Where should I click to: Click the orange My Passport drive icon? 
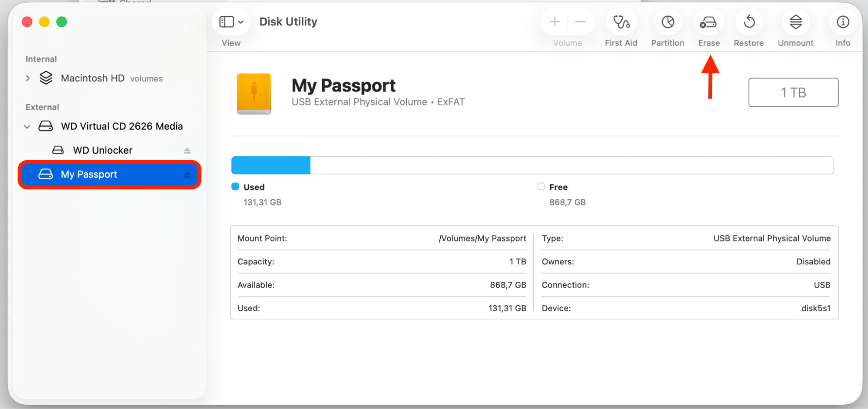(x=254, y=94)
